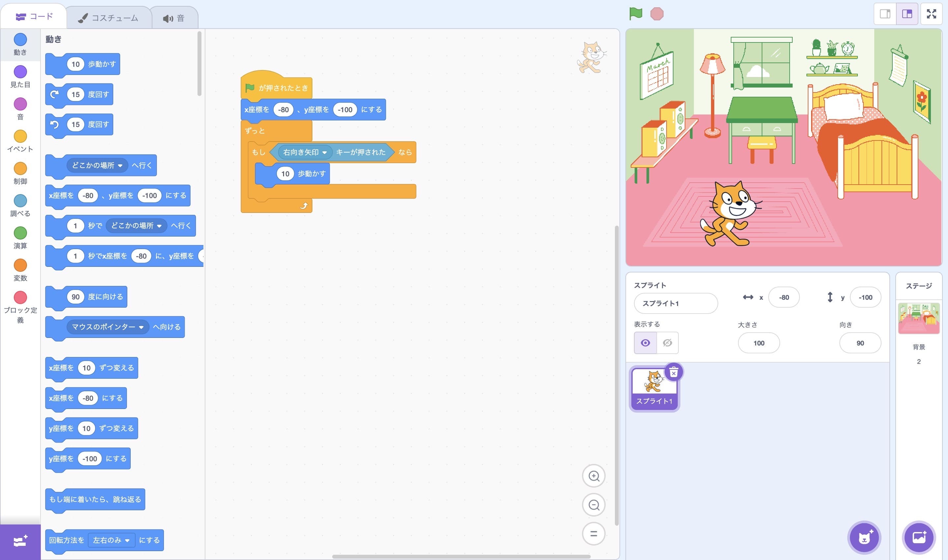This screenshot has width=948, height=560.
Task: Select the イベント block category
Action: point(20,141)
